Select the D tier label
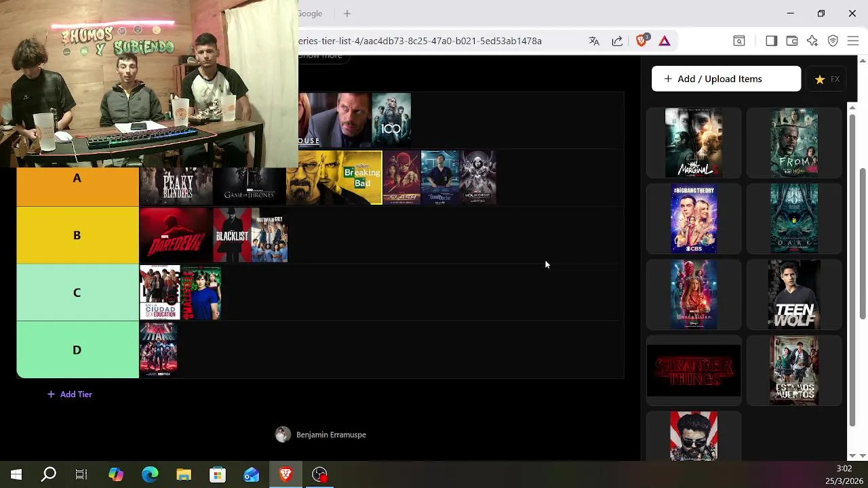 tap(77, 350)
